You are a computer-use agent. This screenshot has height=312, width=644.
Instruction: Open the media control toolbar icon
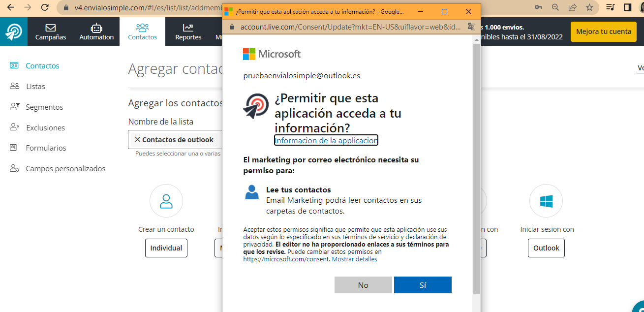[611, 7]
